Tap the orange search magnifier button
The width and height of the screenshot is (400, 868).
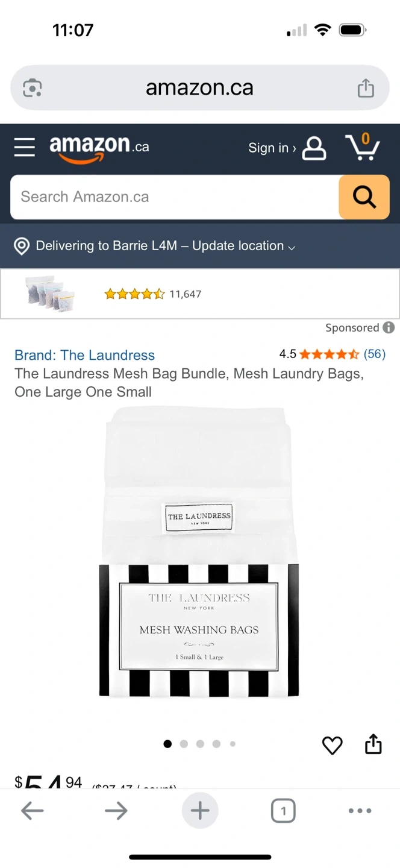click(x=364, y=197)
